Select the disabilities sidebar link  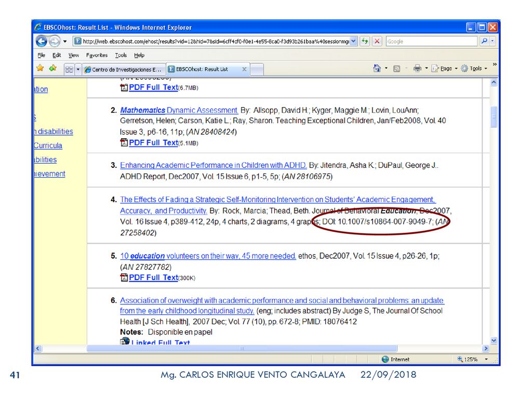click(54, 131)
